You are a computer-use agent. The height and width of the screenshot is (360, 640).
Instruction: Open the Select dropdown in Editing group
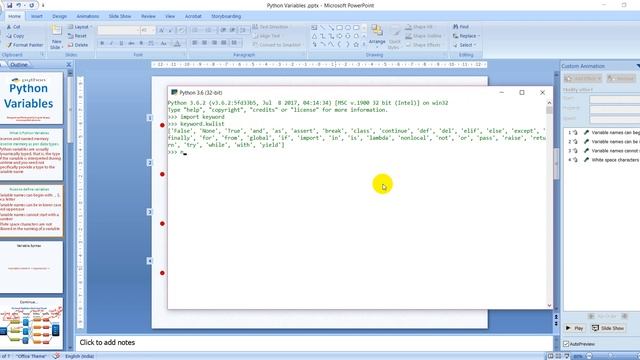(464, 45)
